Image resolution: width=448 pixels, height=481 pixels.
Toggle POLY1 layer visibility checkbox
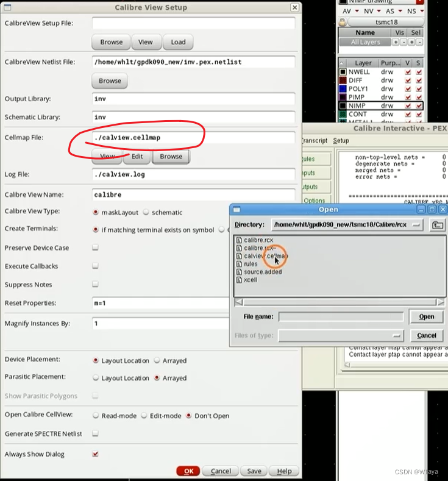click(408, 89)
